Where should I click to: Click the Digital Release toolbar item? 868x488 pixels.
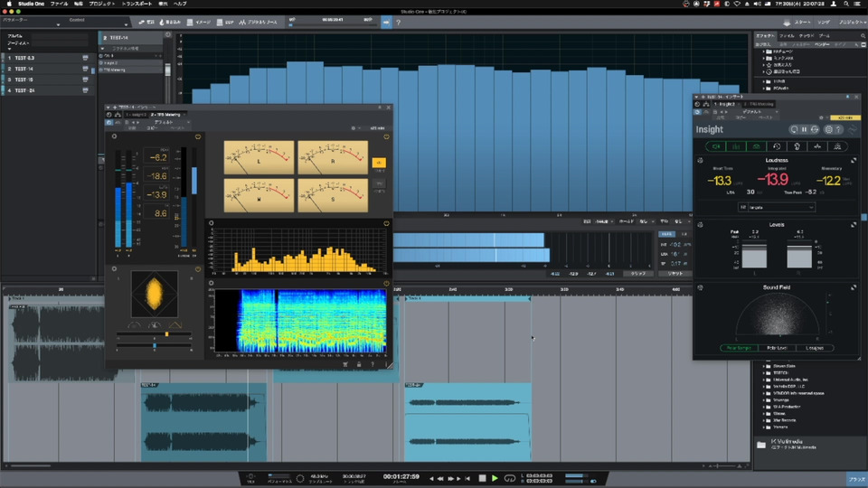coord(258,22)
